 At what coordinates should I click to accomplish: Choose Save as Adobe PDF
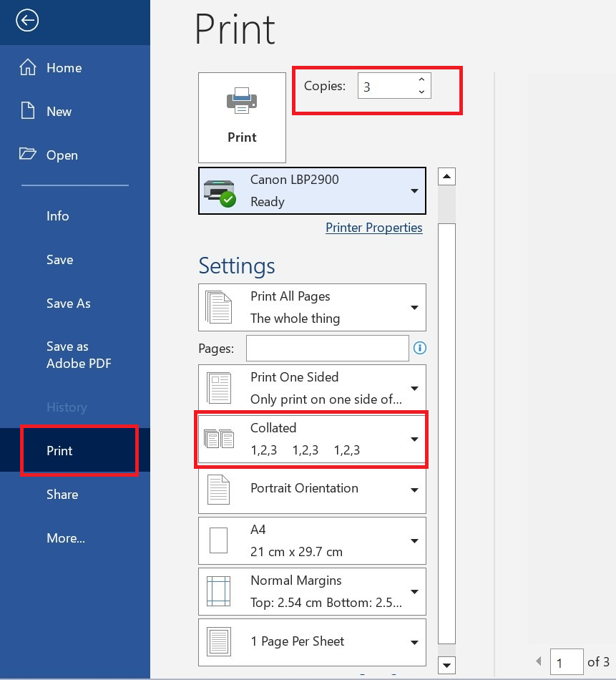[x=75, y=355]
